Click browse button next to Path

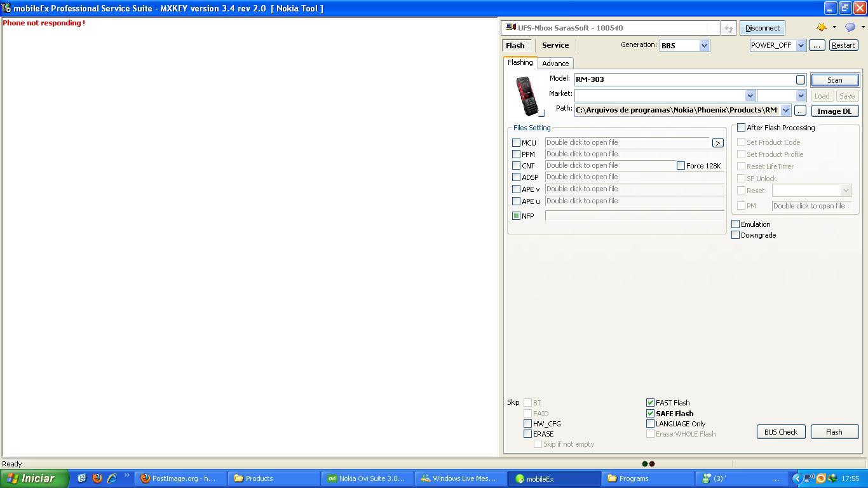[800, 111]
